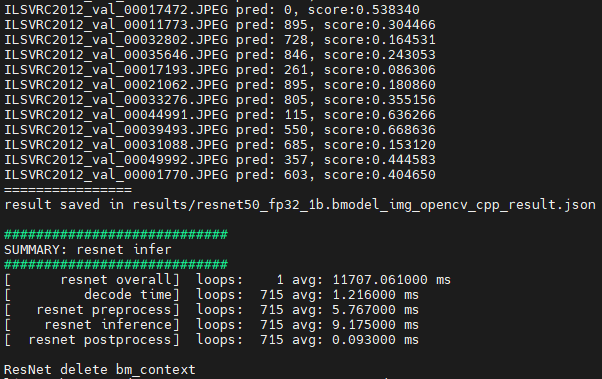
Task: Select the SUMMARY: resnet infer line
Action: tap(88, 250)
